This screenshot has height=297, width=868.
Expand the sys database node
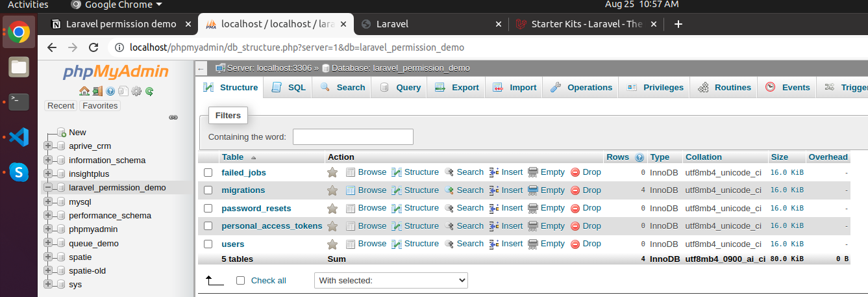[x=48, y=284]
